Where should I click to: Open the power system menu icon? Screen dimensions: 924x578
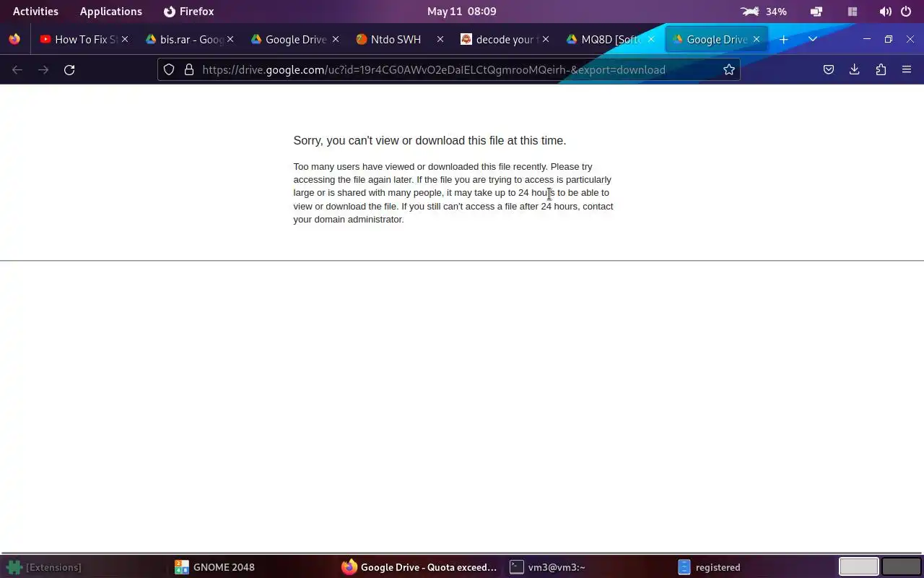point(907,12)
